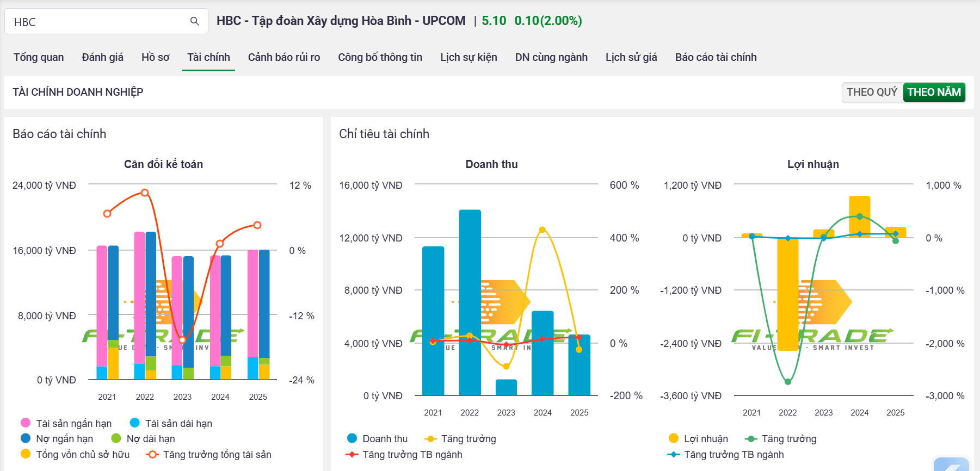Open DN cùng ngành tab

pos(551,57)
